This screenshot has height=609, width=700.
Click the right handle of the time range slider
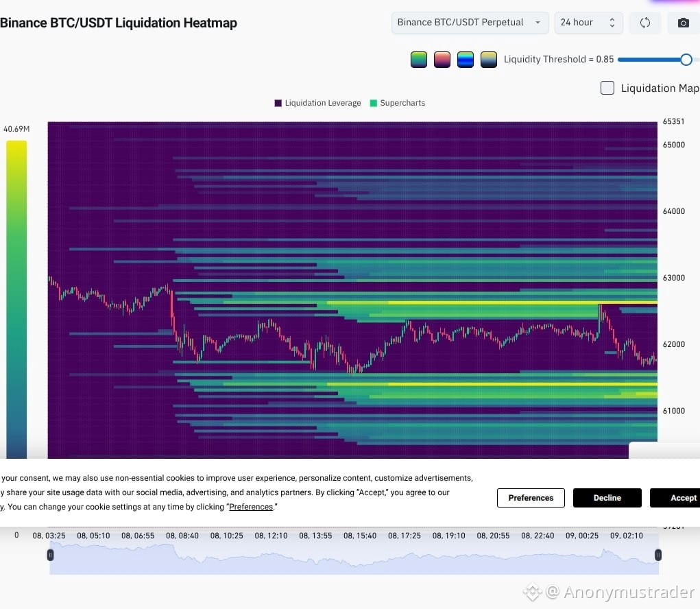(x=658, y=555)
